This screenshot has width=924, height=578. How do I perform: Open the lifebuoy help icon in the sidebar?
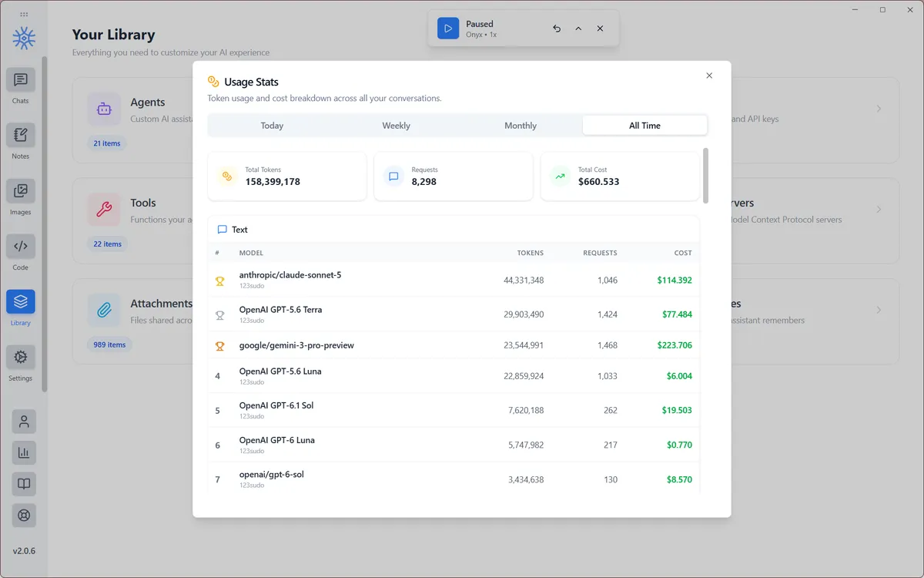[24, 516]
